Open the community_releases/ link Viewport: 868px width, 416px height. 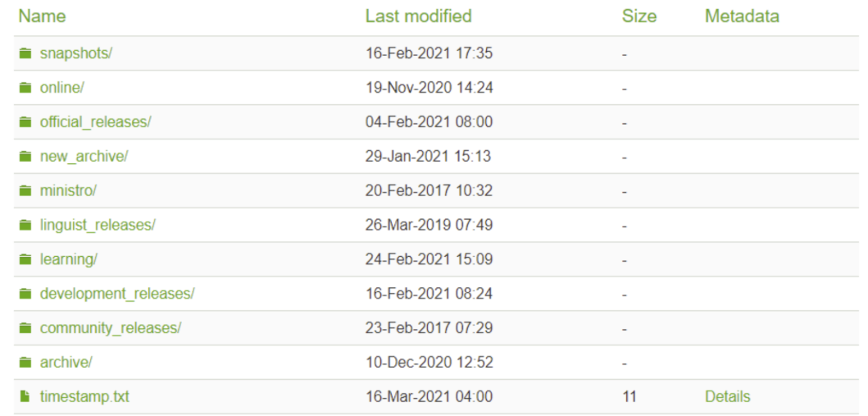111,328
